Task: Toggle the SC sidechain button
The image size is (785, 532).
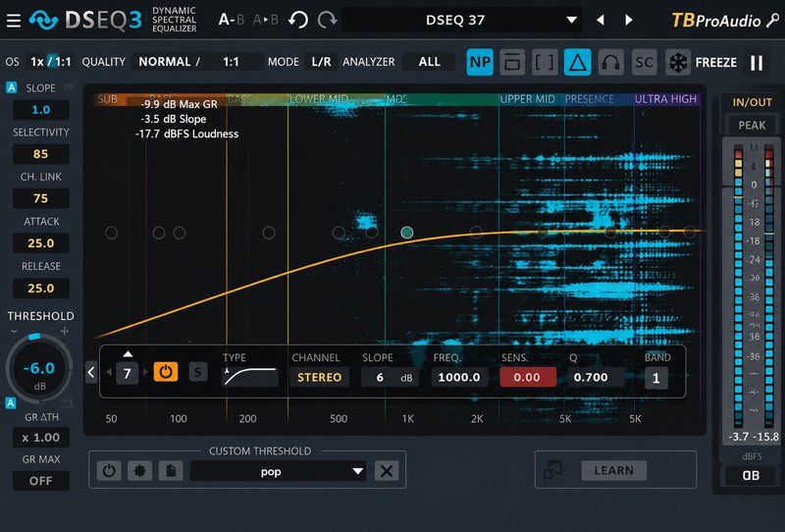Action: tap(644, 62)
